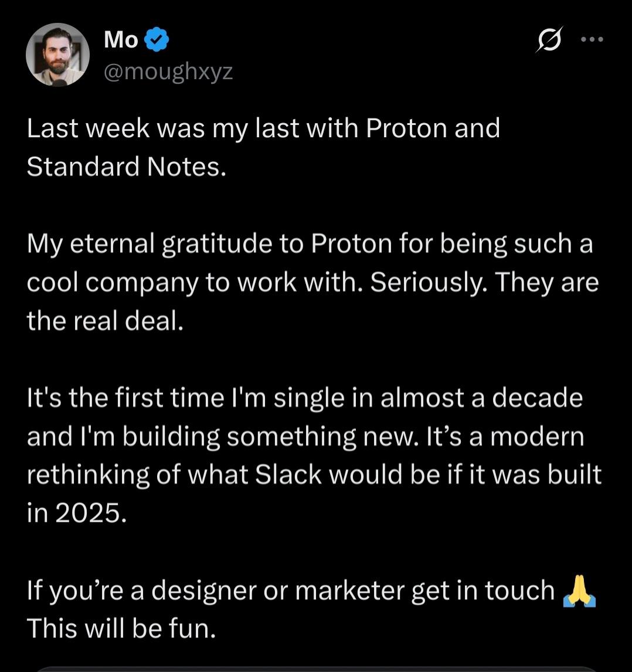Click the blue verified badge
This screenshot has width=632, height=672.
coord(157,40)
